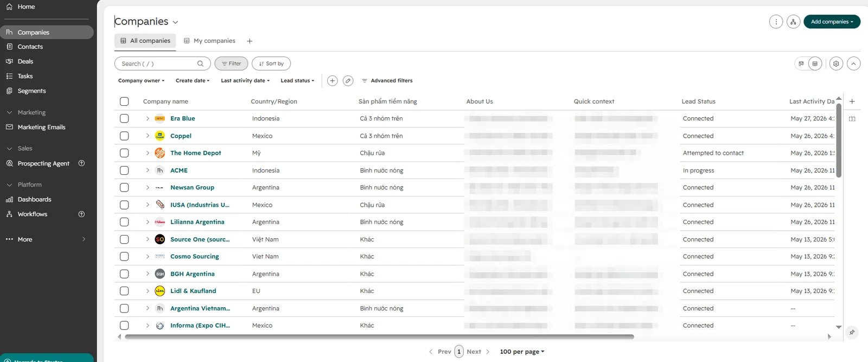
Task: Open the Create date filter dropdown
Action: [193, 81]
